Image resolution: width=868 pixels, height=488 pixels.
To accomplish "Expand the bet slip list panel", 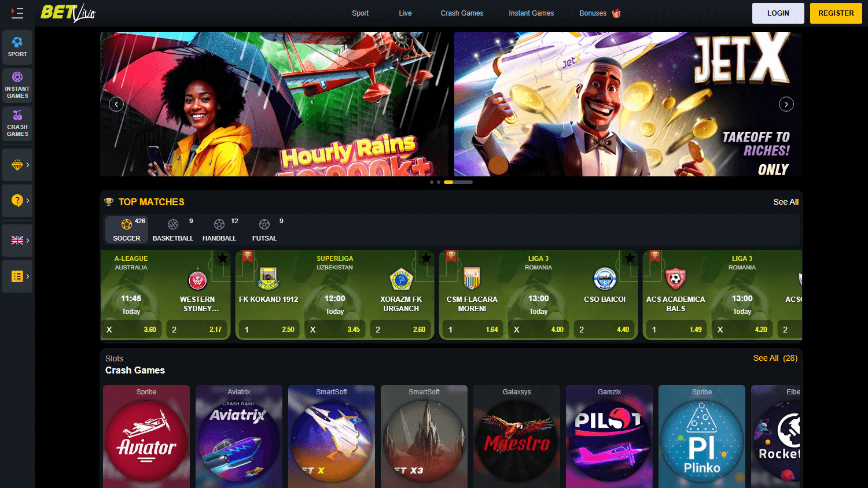I will click(x=17, y=276).
